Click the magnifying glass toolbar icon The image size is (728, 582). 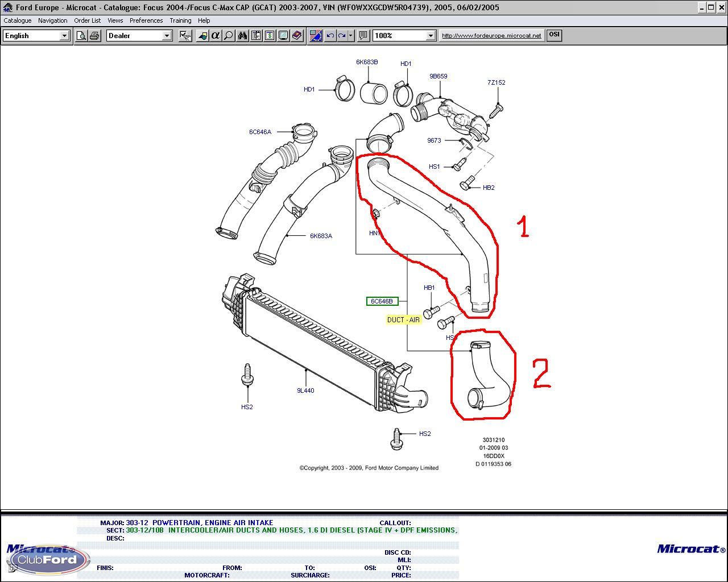pos(229,35)
